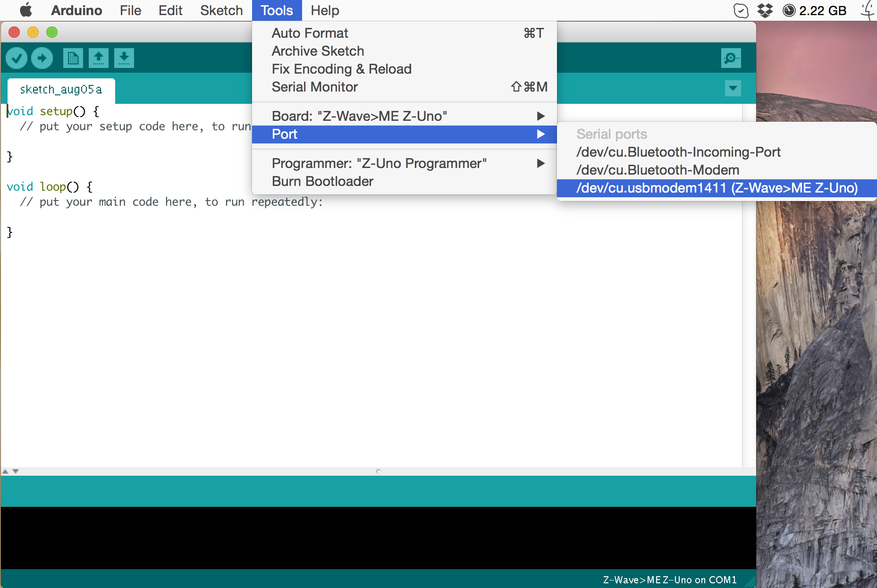Screen dimensions: 877x588
Task: Expand the Board submenu arrow
Action: coord(541,116)
